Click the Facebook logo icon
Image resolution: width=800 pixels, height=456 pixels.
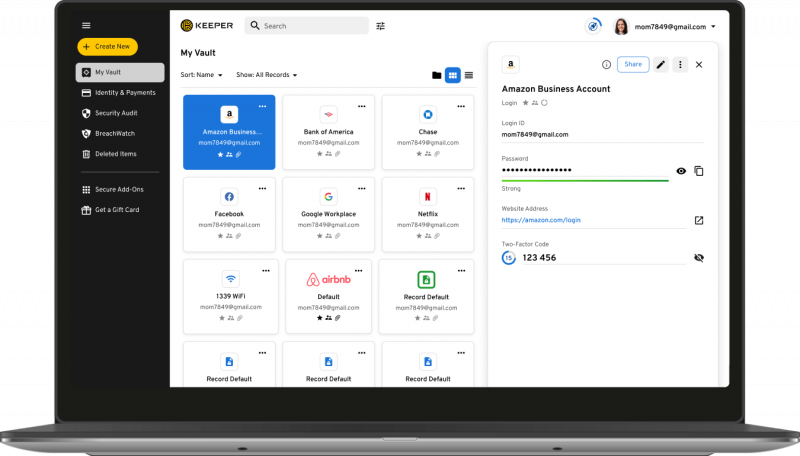click(x=229, y=196)
